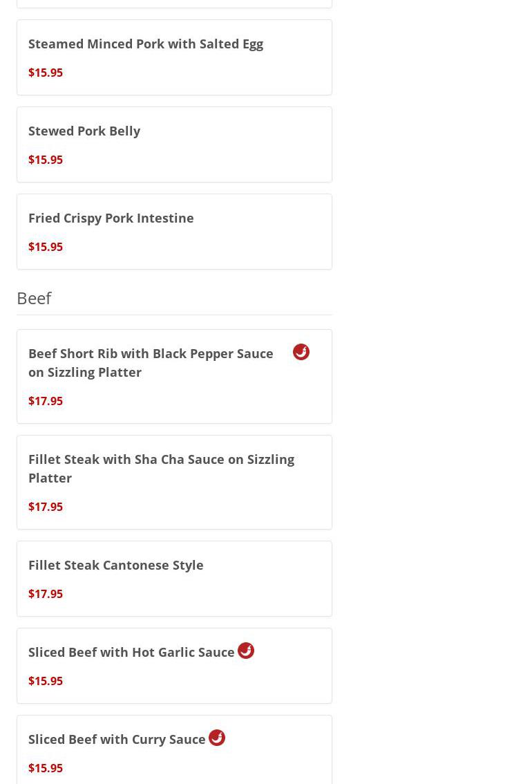This screenshot has width=532, height=784.
Task: Click $15.95 price under Curry Sauce beef
Action: [46, 768]
